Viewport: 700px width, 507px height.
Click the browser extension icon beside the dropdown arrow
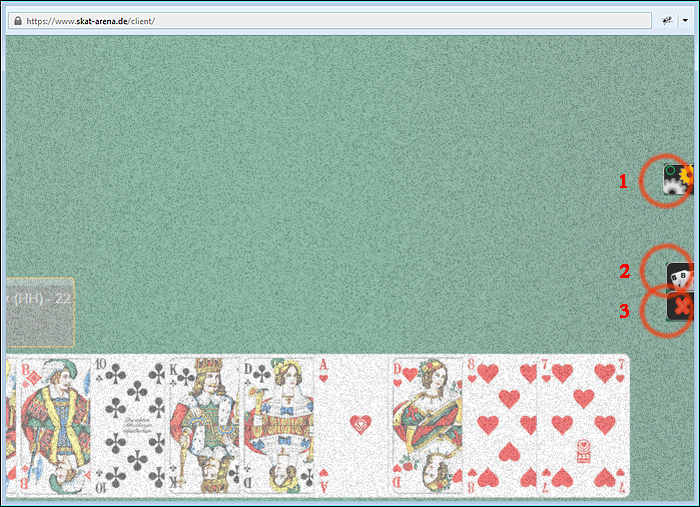pyautogui.click(x=667, y=21)
